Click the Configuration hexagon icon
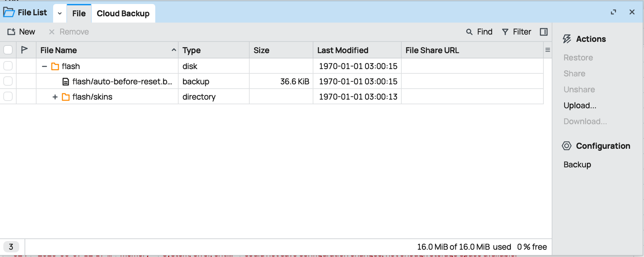This screenshot has height=257, width=644. (x=567, y=146)
